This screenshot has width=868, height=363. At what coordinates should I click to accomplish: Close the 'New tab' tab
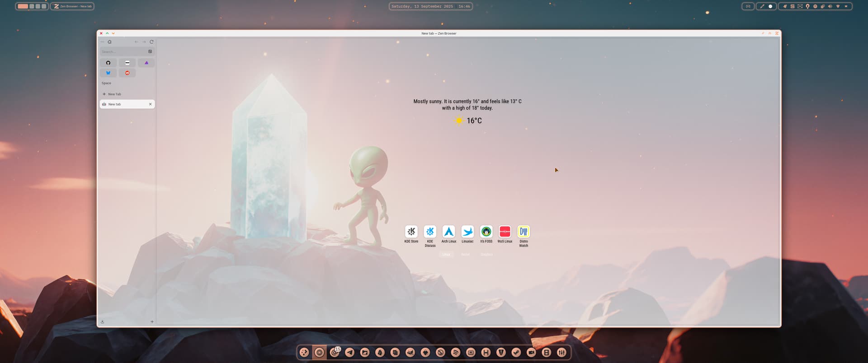tap(151, 104)
